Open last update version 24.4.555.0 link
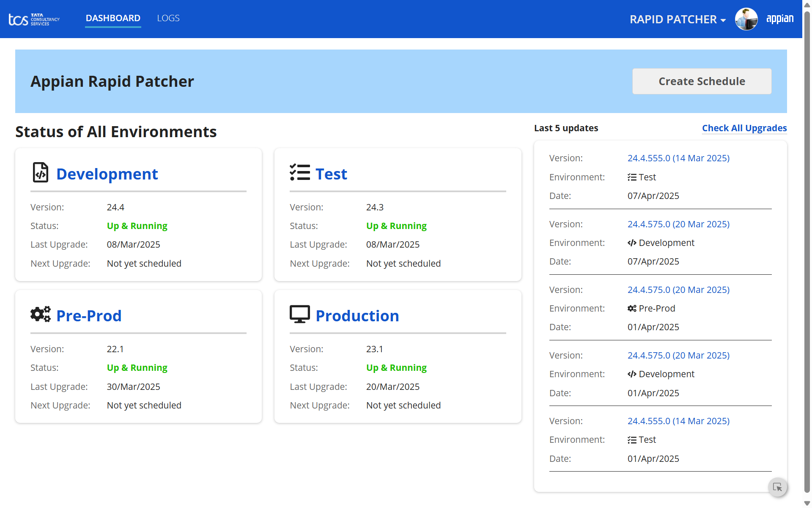This screenshot has height=508, width=812. [678, 421]
